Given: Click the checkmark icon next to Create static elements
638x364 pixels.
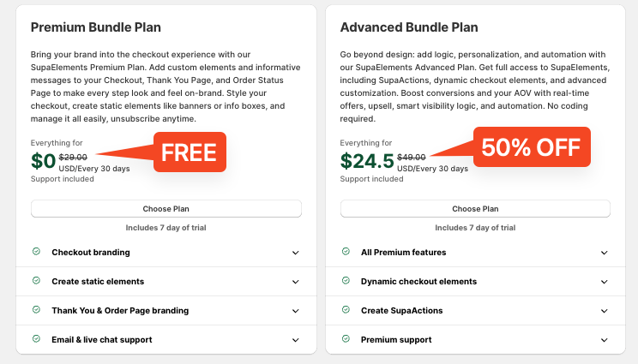Looking at the screenshot, I should pos(36,281).
